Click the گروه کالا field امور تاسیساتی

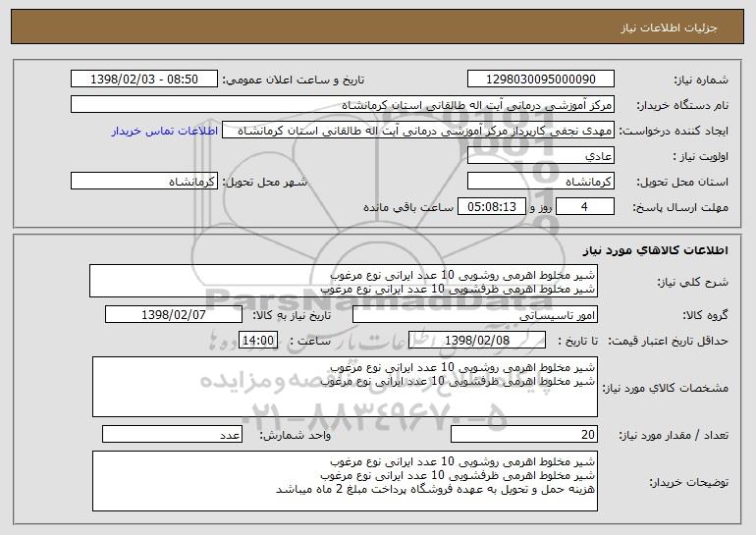click(475, 315)
